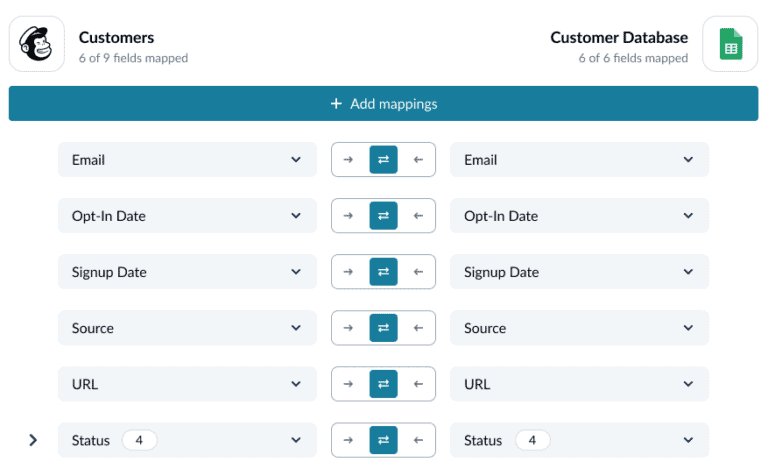Click the Customer Database title
Viewport: 768px width, 476px height.
618,38
